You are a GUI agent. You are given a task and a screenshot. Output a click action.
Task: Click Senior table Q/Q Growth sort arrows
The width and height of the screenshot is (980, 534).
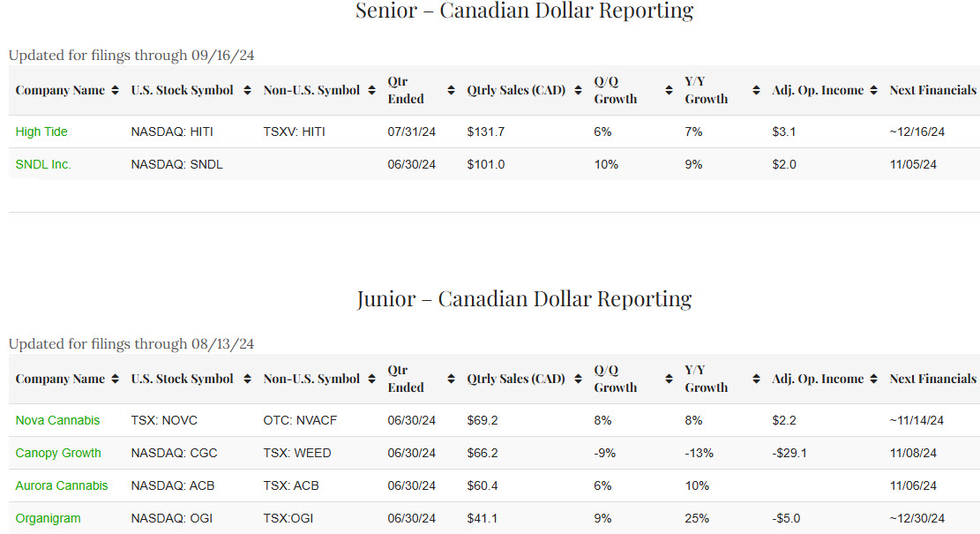point(669,90)
